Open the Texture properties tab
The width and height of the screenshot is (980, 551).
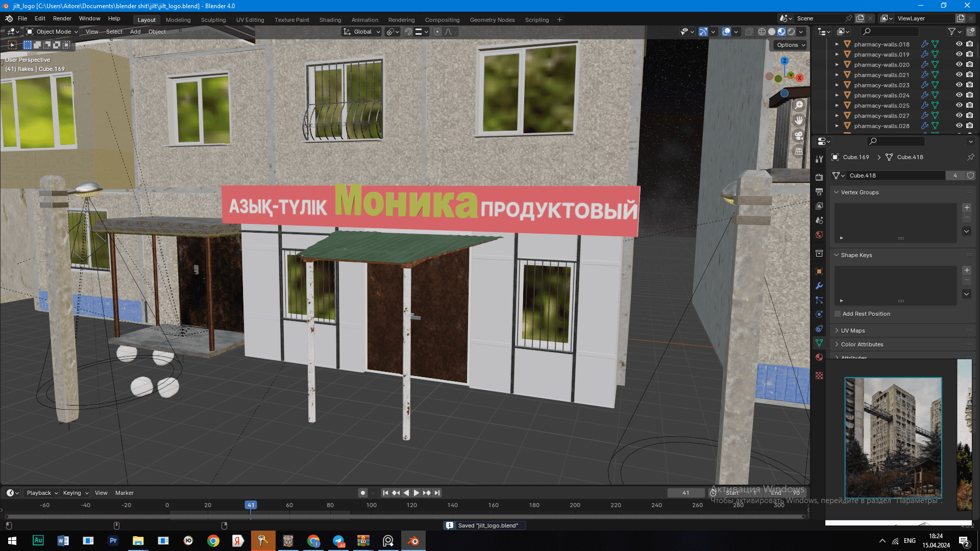pos(819,375)
